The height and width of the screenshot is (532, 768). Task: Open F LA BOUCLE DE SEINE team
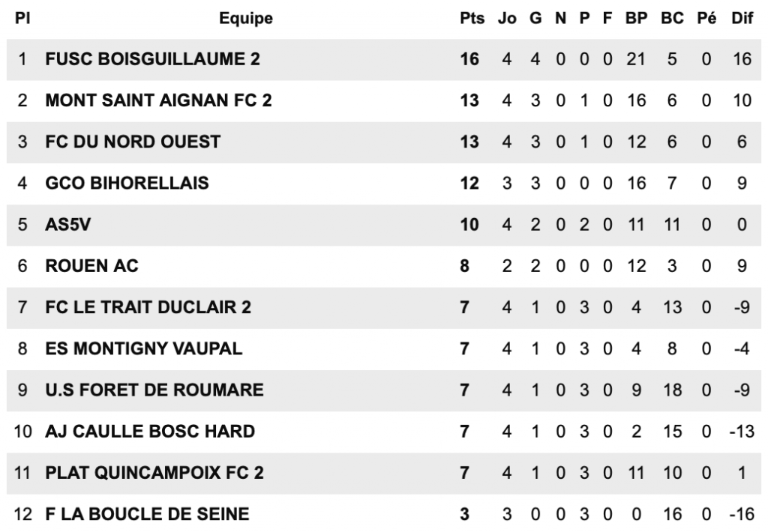pos(147,515)
